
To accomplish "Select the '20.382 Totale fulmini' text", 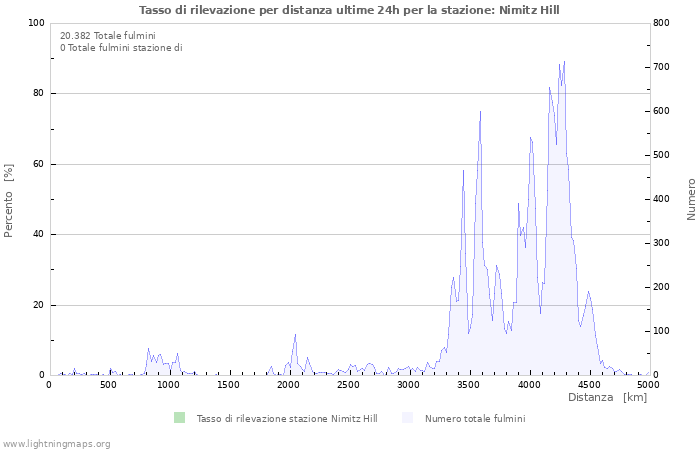I will [108, 36].
